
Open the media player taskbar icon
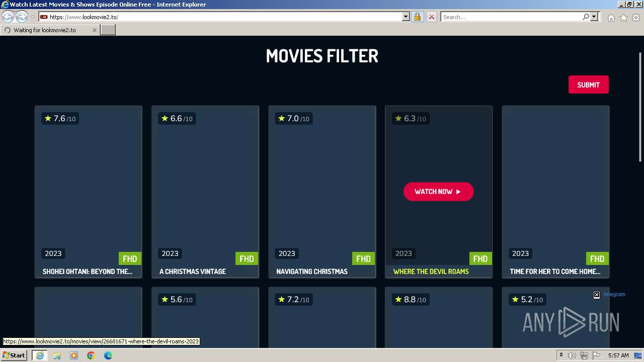74,355
